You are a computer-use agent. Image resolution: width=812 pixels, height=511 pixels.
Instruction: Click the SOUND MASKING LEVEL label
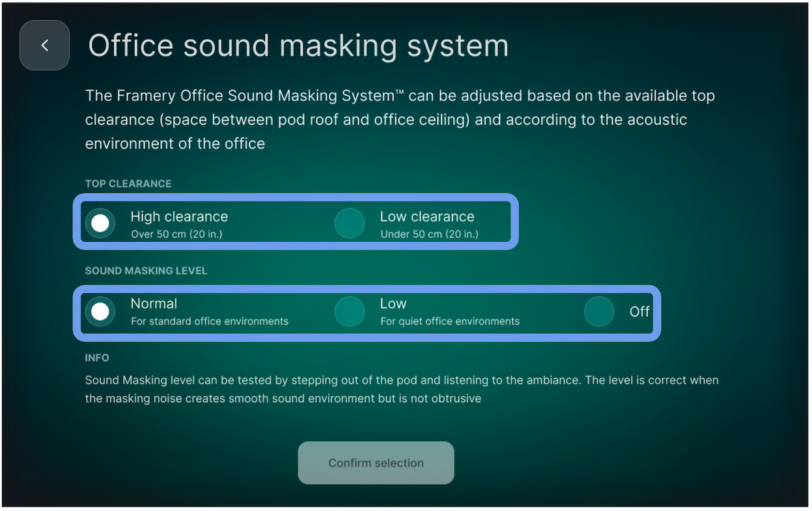tap(147, 270)
